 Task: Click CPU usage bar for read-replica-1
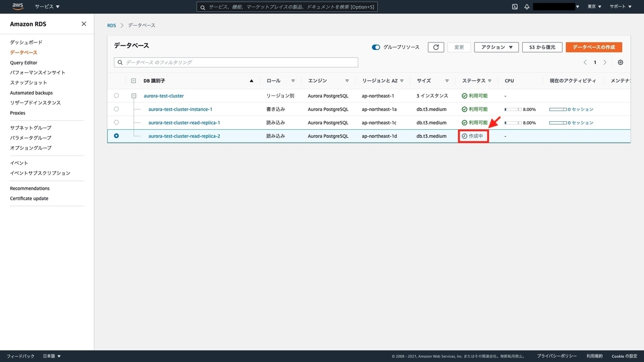513,123
